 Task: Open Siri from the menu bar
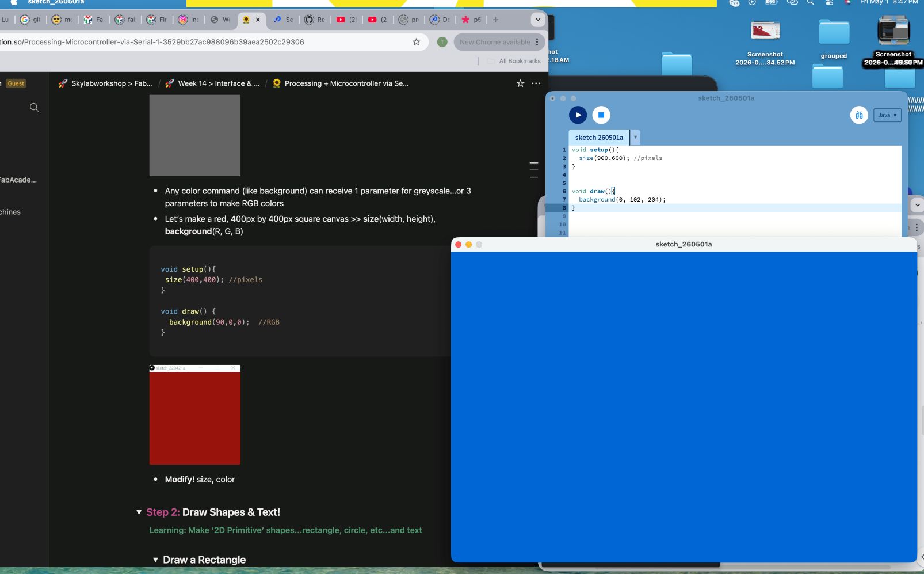tap(847, 2)
